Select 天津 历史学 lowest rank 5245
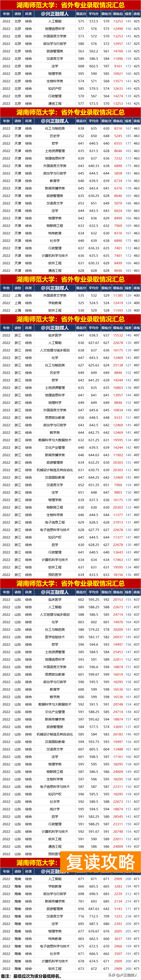 point(118,136)
